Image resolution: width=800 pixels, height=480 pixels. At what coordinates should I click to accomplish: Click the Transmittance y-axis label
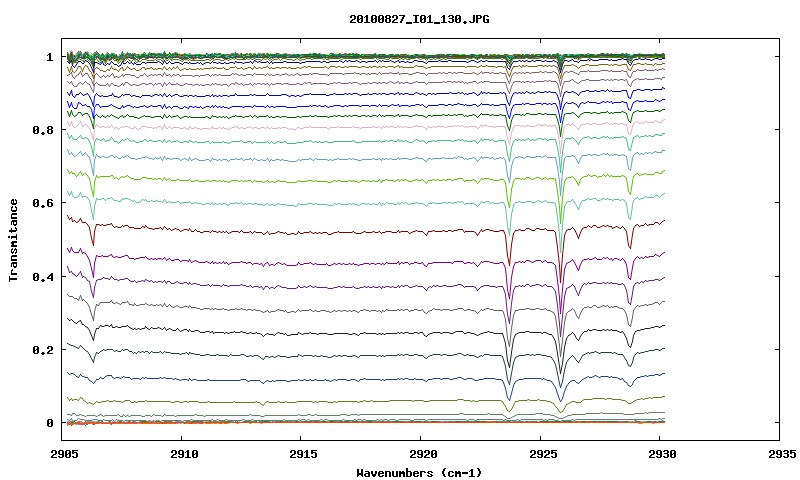(13, 240)
